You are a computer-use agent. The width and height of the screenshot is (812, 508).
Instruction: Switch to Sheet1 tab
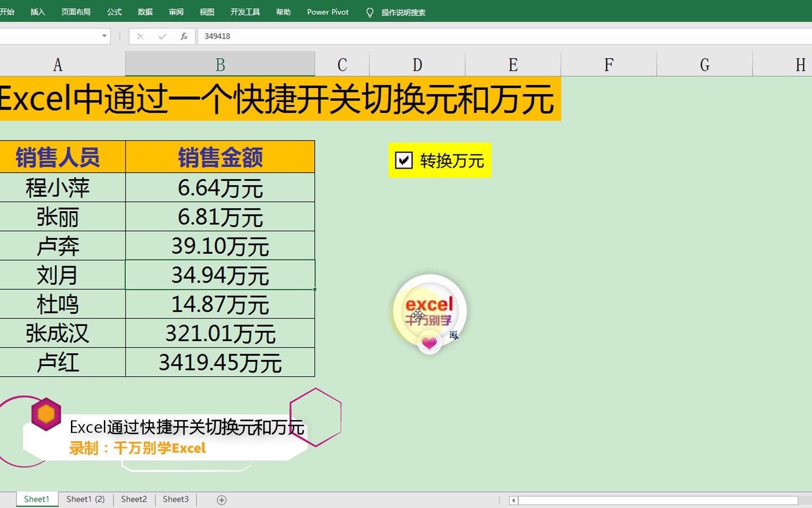[37, 499]
